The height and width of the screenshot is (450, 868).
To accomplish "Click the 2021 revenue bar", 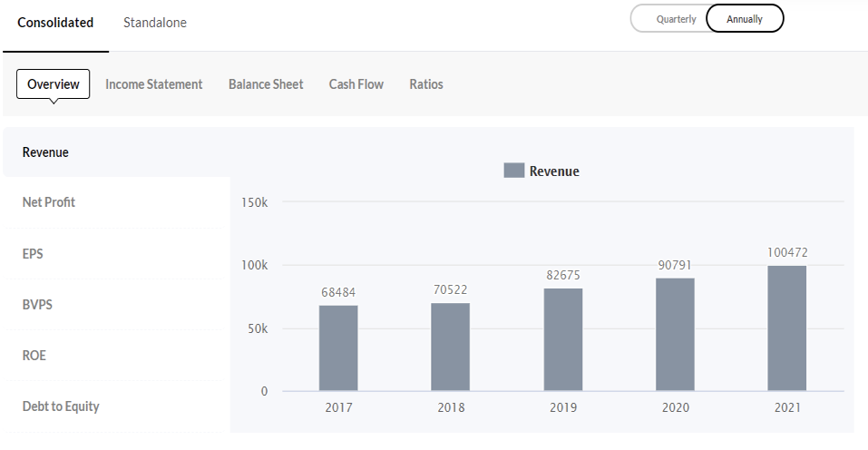I will (786, 328).
